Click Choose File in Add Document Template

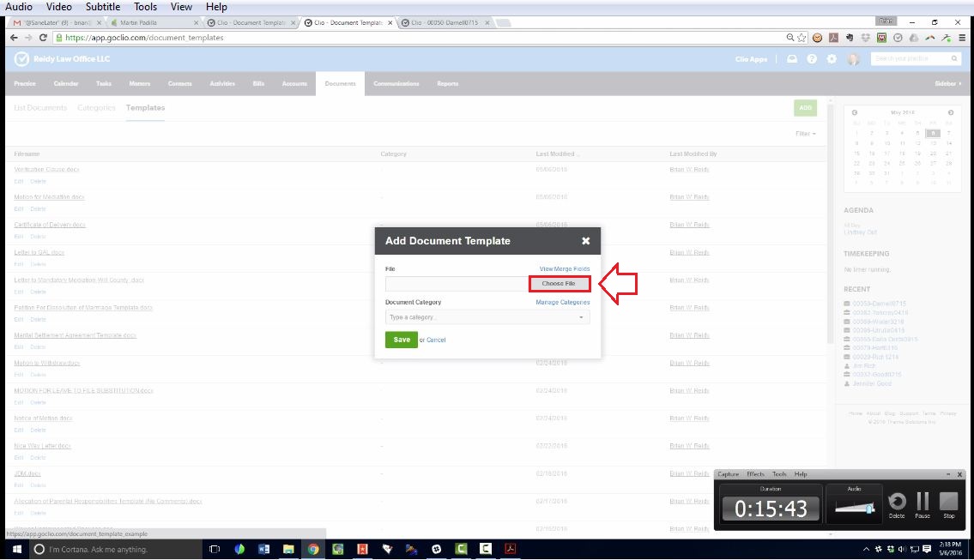(559, 284)
